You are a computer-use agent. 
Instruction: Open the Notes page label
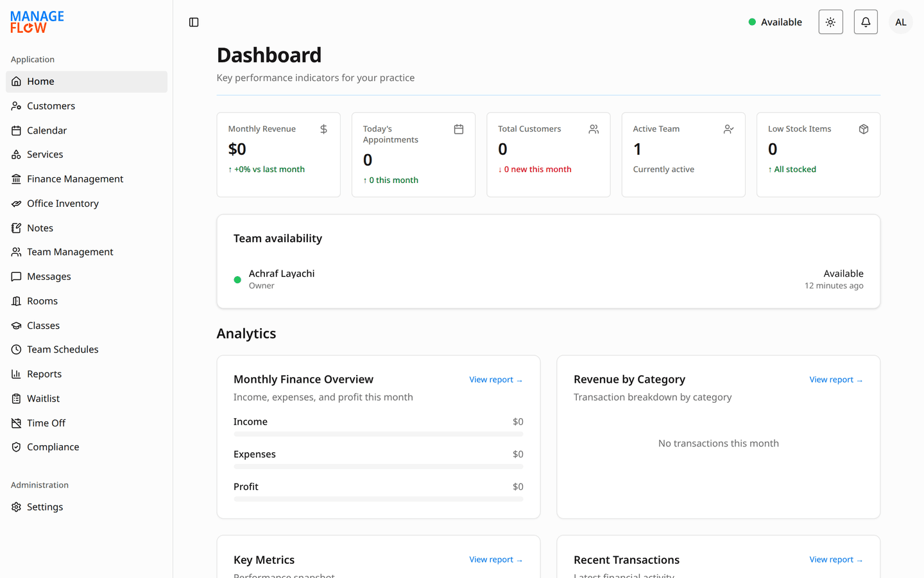click(x=40, y=228)
